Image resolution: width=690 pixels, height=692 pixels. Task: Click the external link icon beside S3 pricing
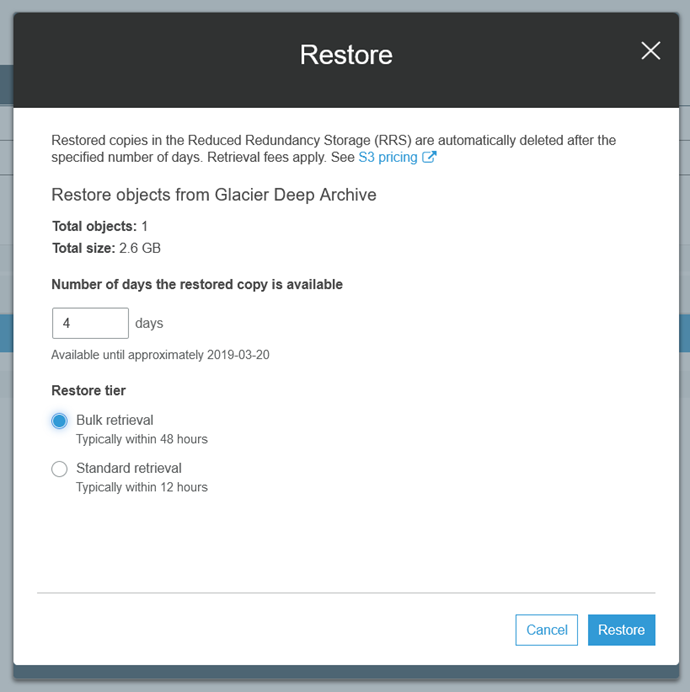430,157
